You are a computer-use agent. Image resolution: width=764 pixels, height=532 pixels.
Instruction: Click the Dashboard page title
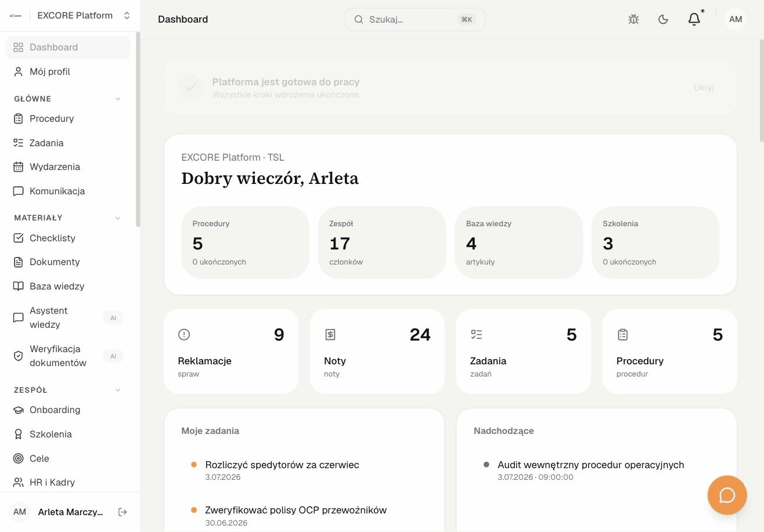pyautogui.click(x=183, y=19)
